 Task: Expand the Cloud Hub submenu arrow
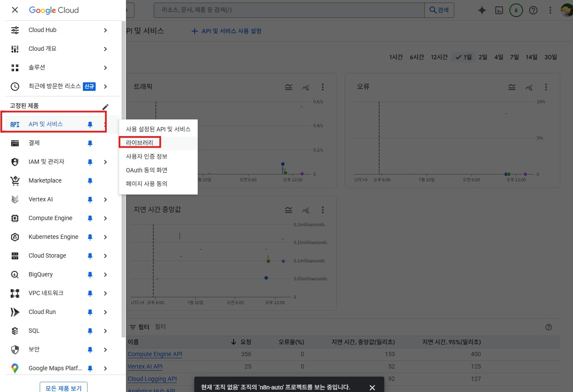pos(105,30)
